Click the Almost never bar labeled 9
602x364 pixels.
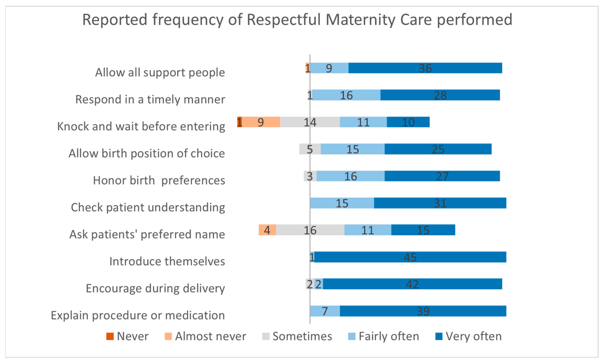(x=261, y=122)
